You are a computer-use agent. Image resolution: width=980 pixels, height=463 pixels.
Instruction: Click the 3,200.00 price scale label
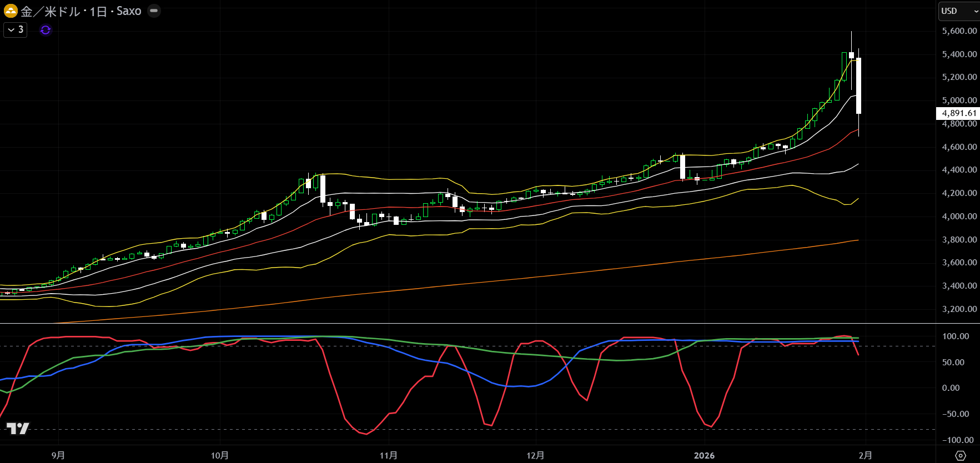tap(959, 309)
